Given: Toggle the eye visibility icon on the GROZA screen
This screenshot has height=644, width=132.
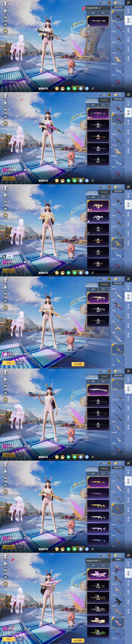Looking at the screenshot, I should (x=5, y=201).
